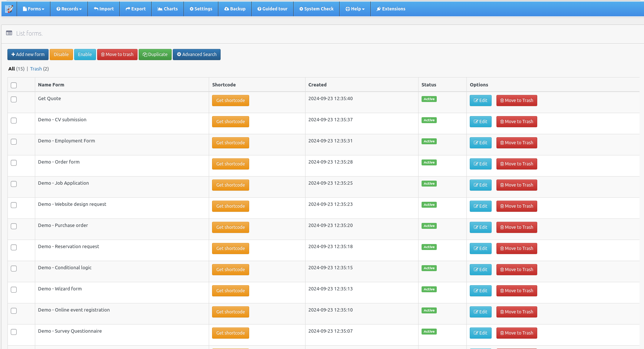644x349 pixels.
Task: Expand the Help dropdown
Action: 355,9
